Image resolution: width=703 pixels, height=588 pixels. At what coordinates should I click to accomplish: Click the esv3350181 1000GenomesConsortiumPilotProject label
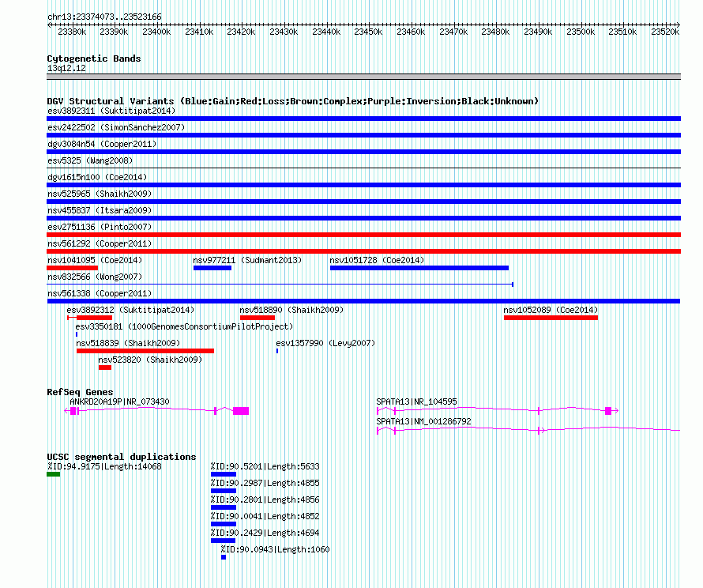tap(184, 326)
